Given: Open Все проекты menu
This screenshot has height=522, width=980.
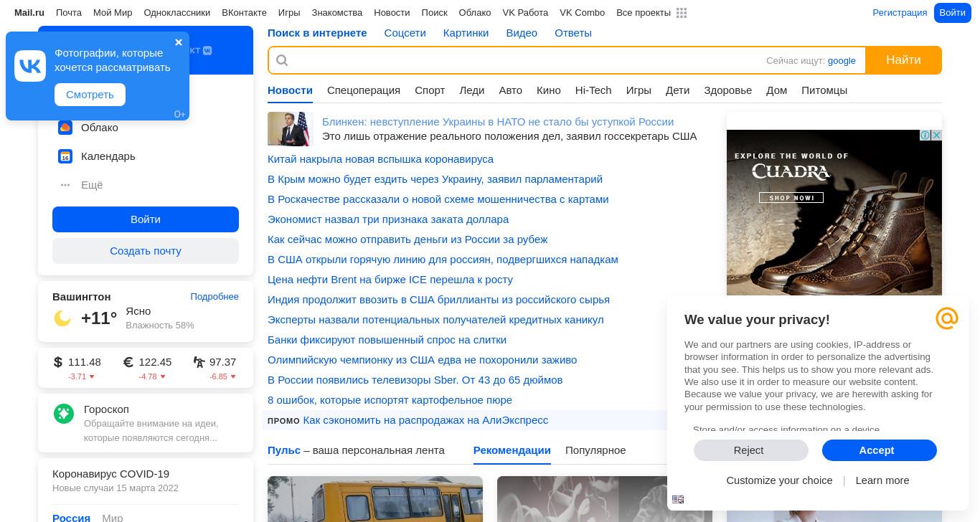Looking at the screenshot, I should (x=644, y=13).
